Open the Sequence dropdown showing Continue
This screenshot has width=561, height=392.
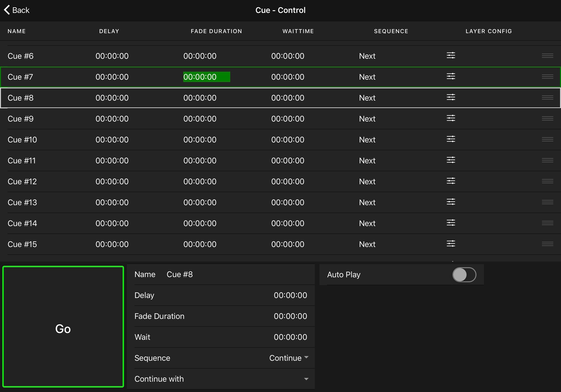pyautogui.click(x=289, y=358)
